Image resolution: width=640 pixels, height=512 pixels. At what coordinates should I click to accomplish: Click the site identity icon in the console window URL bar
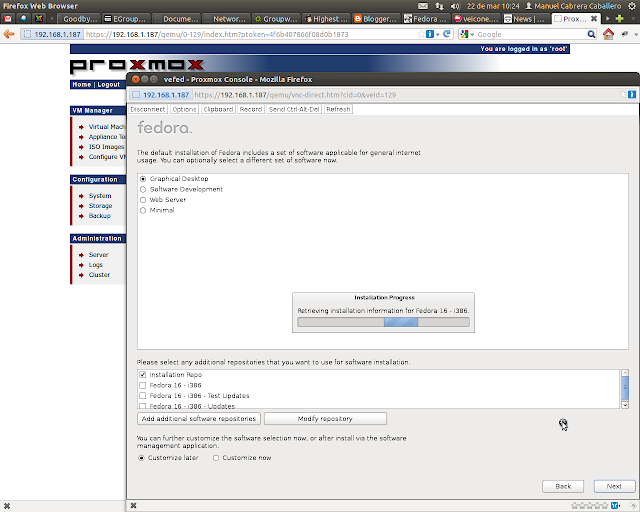click(136, 95)
